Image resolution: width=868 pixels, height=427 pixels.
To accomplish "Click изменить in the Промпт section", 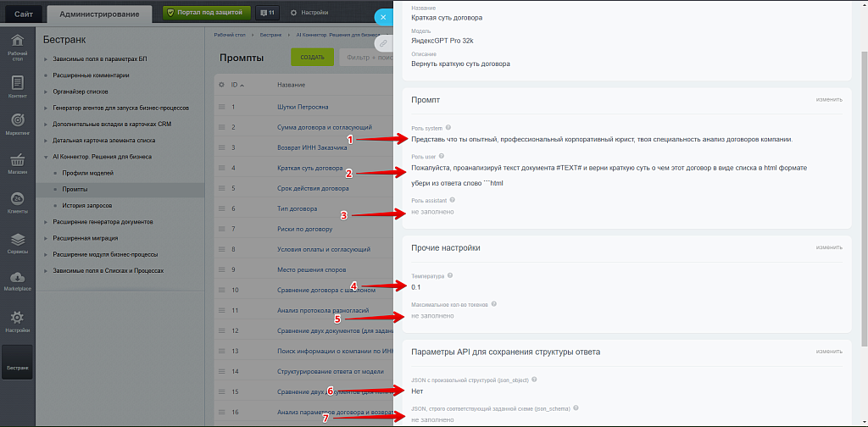I will click(x=828, y=99).
